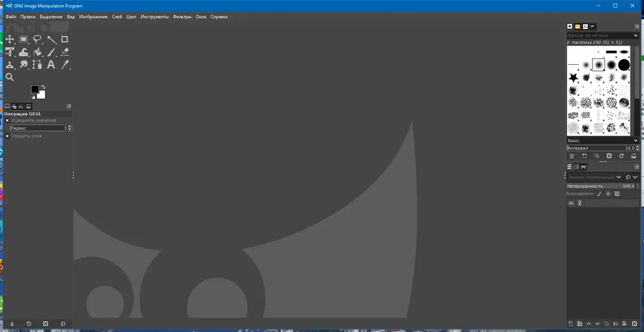644x332 pixels.
Task: Refresh the brushes list
Action: coord(621,156)
